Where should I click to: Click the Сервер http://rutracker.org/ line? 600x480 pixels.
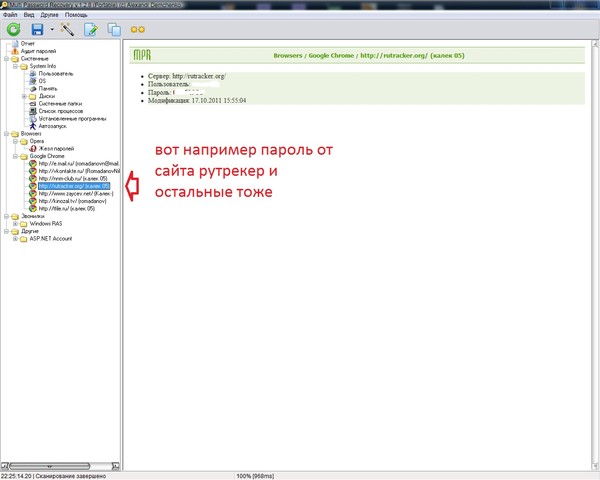(187, 76)
